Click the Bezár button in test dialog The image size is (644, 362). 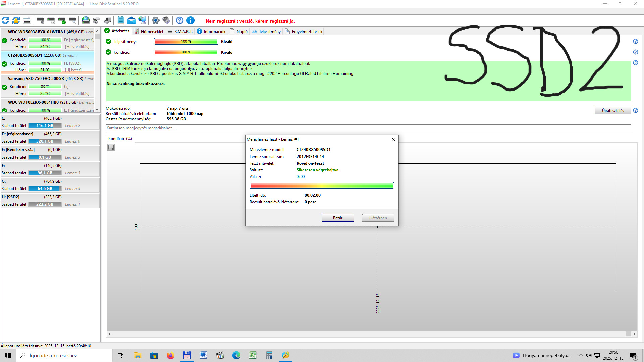(337, 218)
